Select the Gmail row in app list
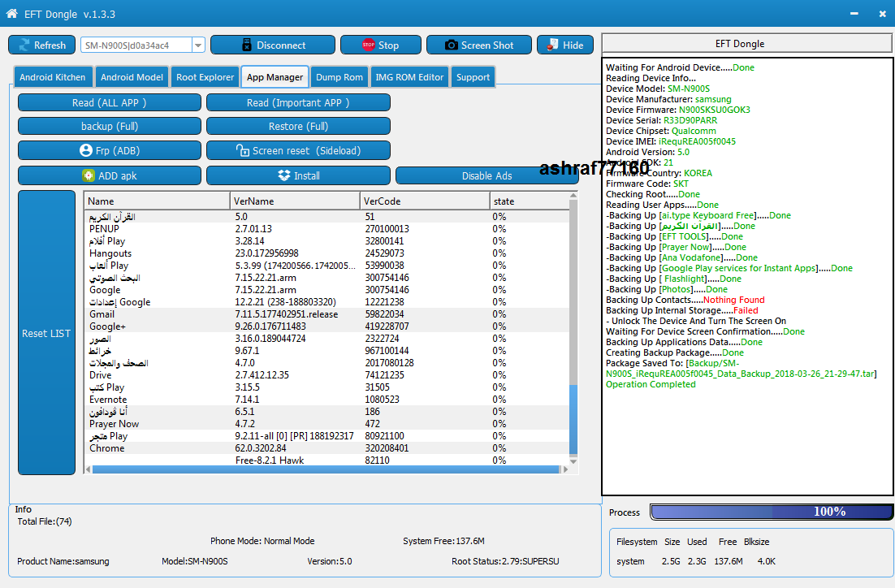The image size is (895, 588). (x=327, y=314)
